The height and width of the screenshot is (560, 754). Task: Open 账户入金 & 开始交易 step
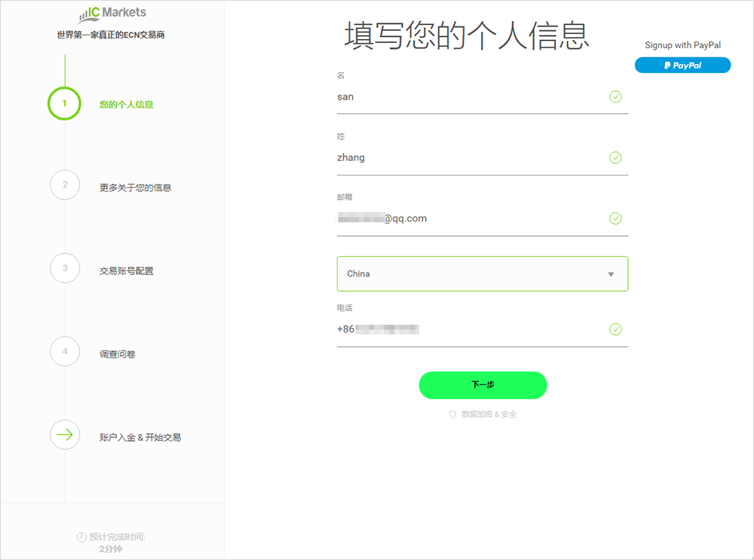point(140,437)
